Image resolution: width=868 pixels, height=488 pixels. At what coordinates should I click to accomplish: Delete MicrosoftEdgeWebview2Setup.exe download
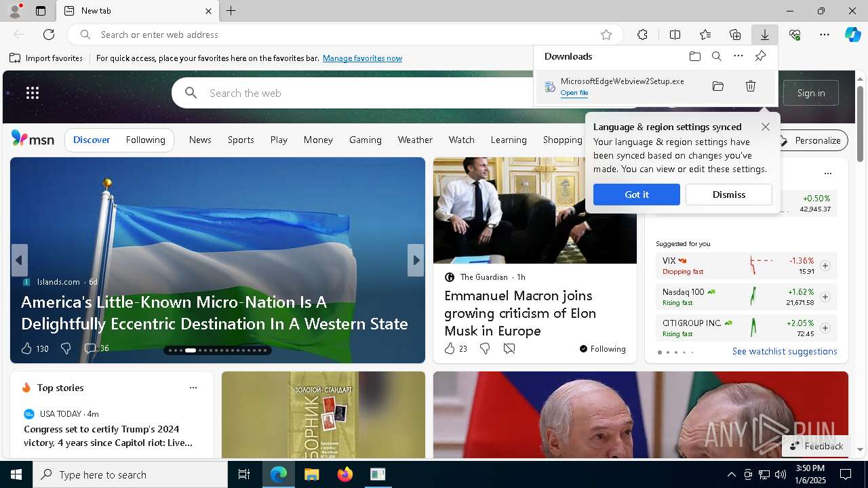coord(751,86)
